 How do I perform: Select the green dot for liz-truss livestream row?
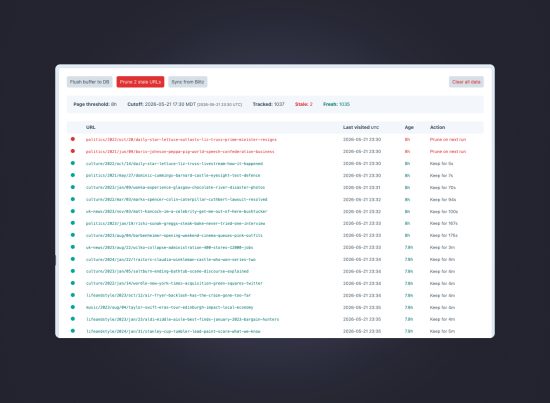pyautogui.click(x=73, y=163)
